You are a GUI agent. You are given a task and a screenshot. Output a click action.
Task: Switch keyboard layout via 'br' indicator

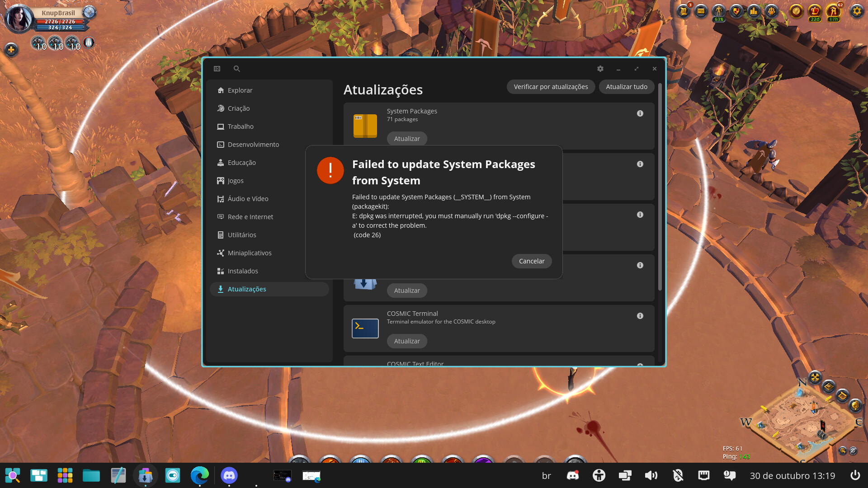547,475
